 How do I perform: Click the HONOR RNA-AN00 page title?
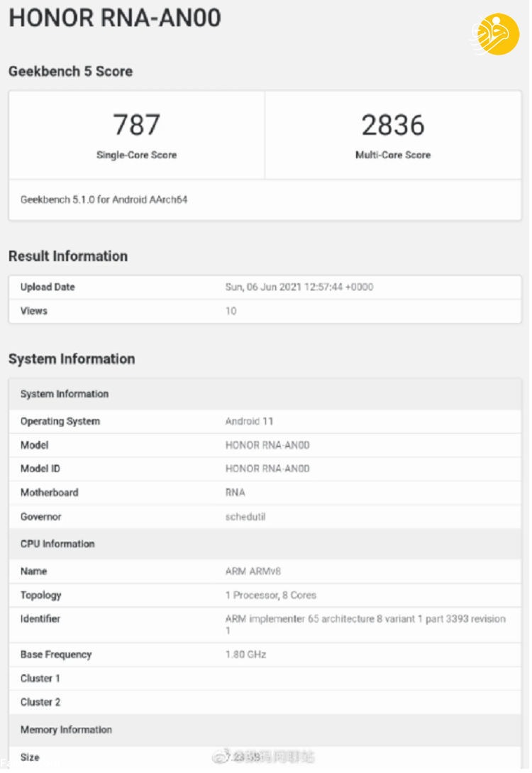(x=115, y=18)
